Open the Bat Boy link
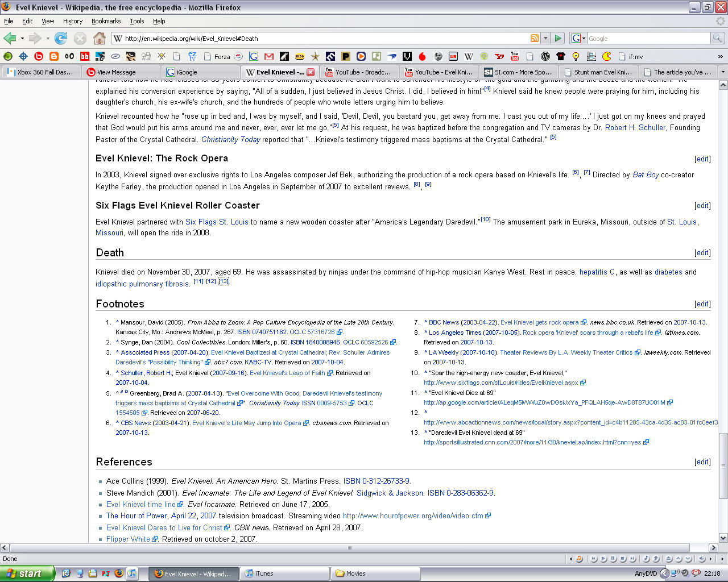 [x=646, y=175]
